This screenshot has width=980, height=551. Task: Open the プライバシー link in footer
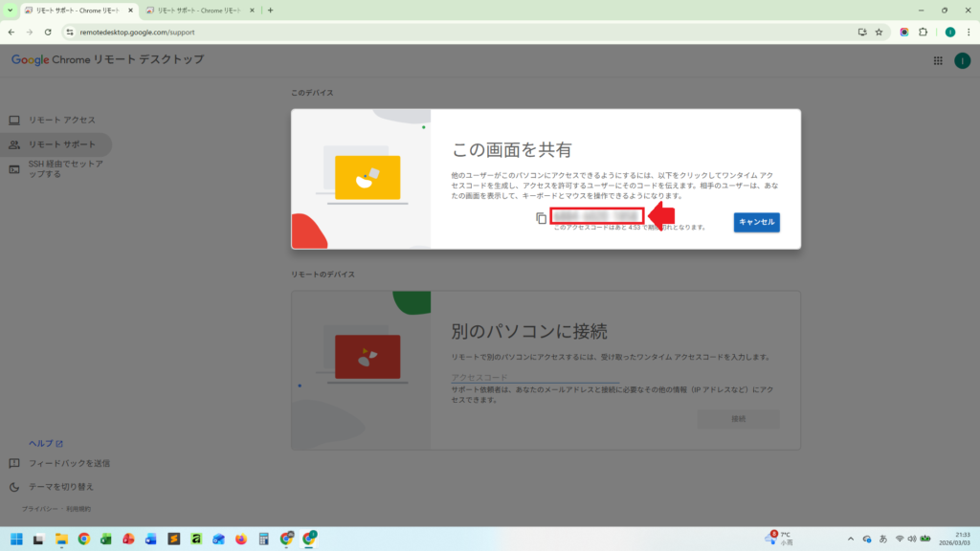pos(37,509)
